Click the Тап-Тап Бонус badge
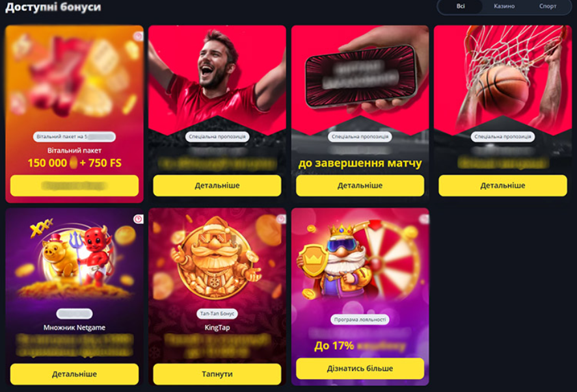The width and height of the screenshot is (577, 392). pyautogui.click(x=217, y=314)
